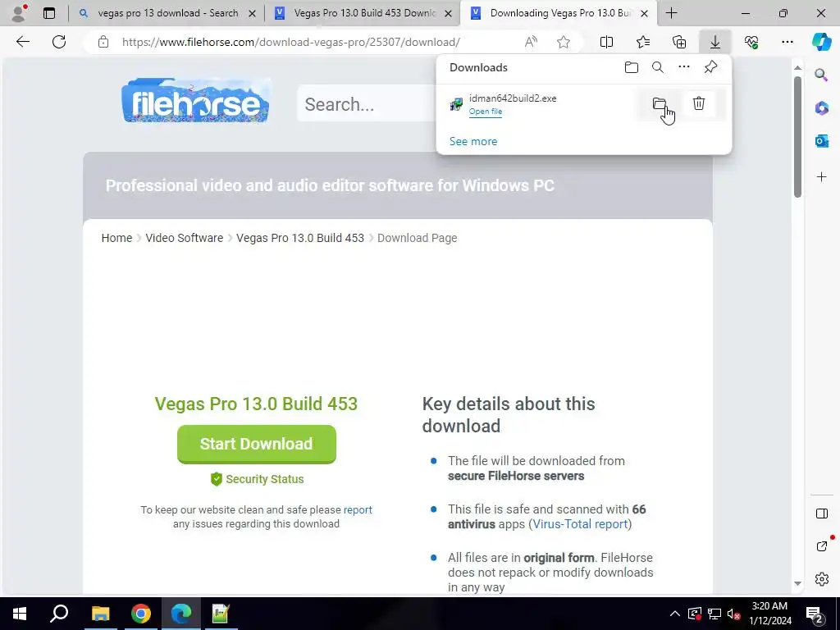Screen dimensions: 840x630
Task: Open a new tab with the plus button
Action: (671, 13)
